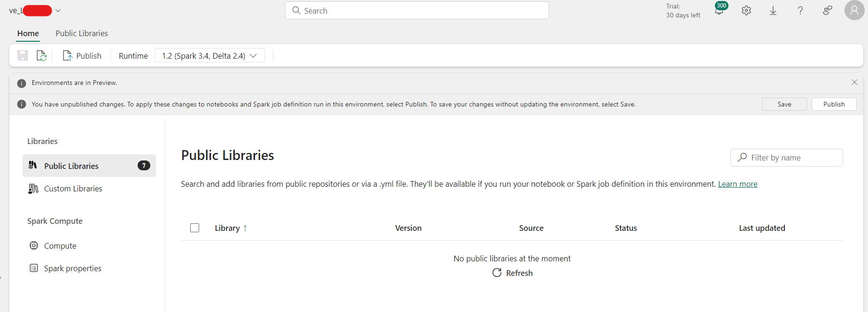Screen dimensions: 868x312
Task: Click the Public Libraries page heading
Action: pos(227,155)
